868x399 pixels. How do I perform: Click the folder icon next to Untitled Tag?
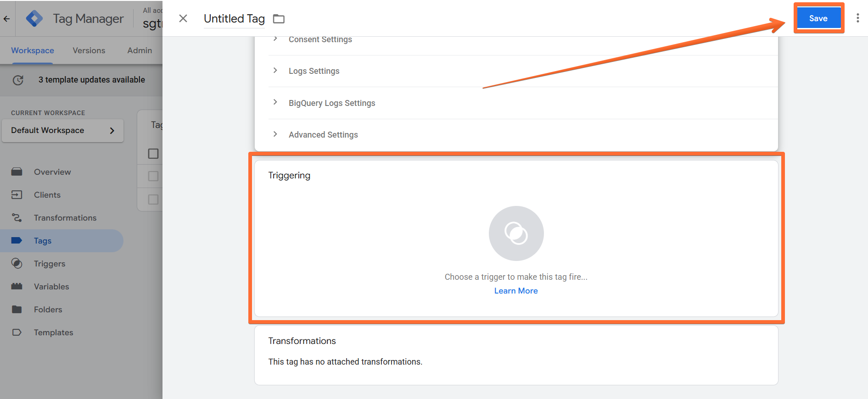(279, 19)
